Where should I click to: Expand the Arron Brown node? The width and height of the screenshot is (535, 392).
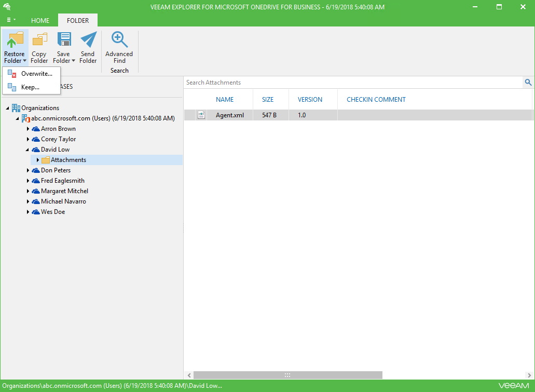tap(28, 129)
